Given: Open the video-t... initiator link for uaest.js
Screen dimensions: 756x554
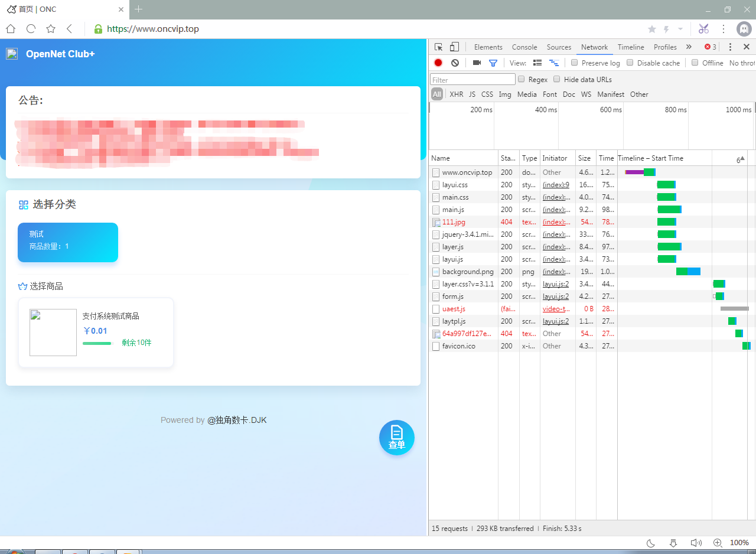Looking at the screenshot, I should 556,309.
